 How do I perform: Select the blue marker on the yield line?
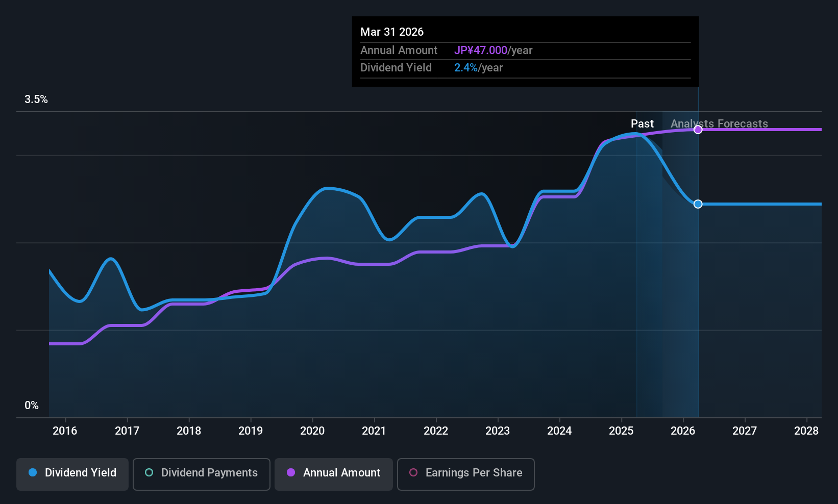[x=698, y=204]
